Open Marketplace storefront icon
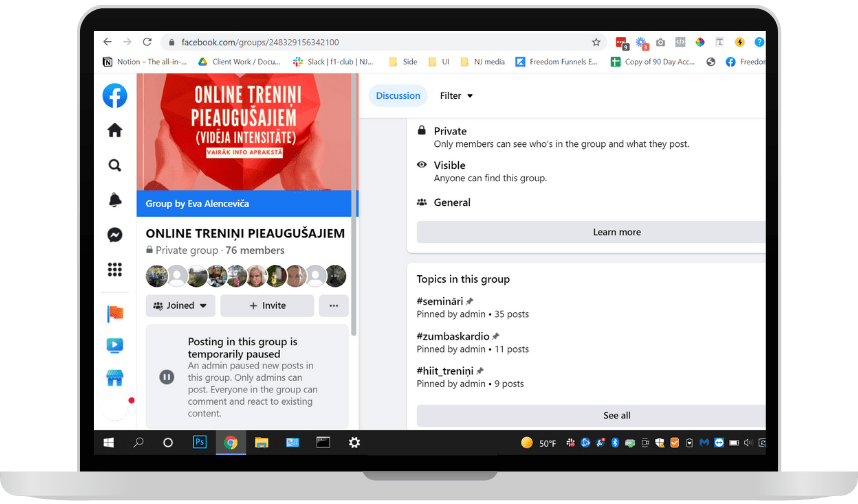Image resolution: width=858 pixels, height=504 pixels. (115, 378)
